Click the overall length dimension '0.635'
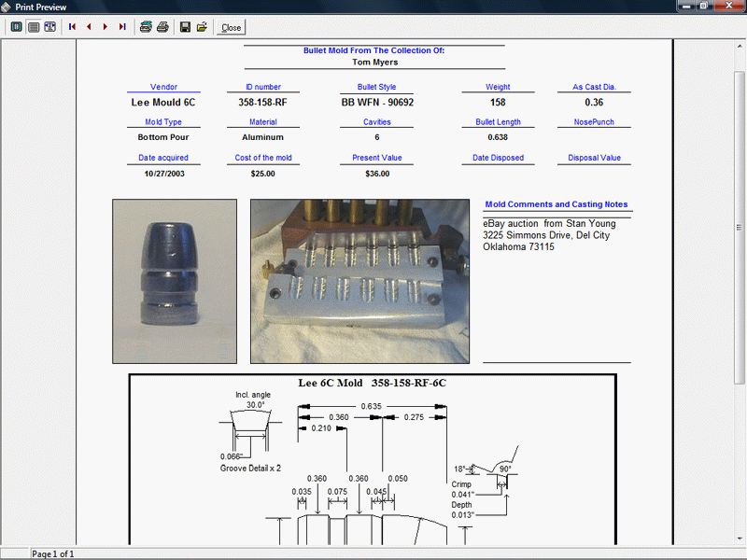This screenshot has height=560, width=747. pos(371,406)
